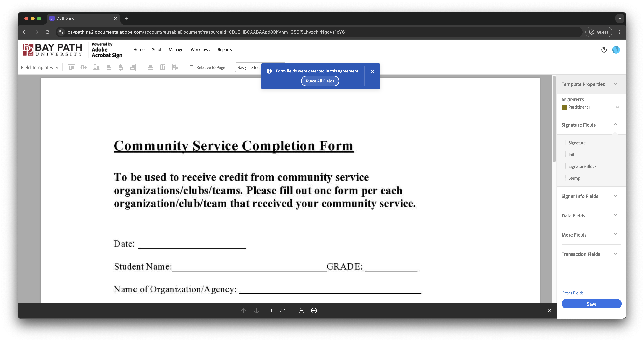Click the align vertical centers icon
Viewport: 644px width, 342px height.
pos(84,67)
